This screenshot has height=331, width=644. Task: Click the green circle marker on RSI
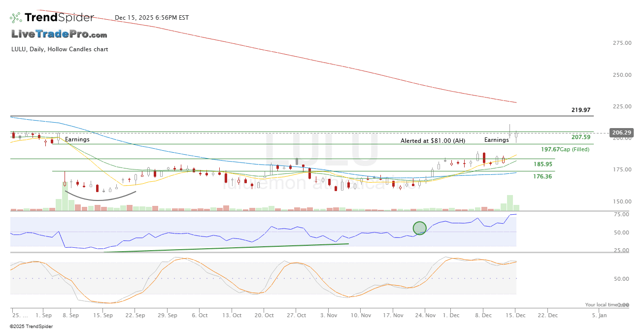[x=419, y=228]
